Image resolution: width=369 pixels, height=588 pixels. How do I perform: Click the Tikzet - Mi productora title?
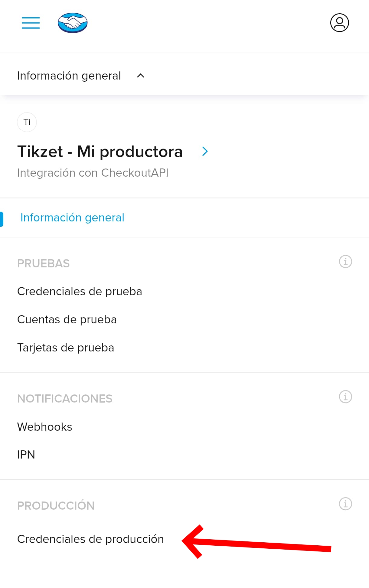(x=100, y=152)
